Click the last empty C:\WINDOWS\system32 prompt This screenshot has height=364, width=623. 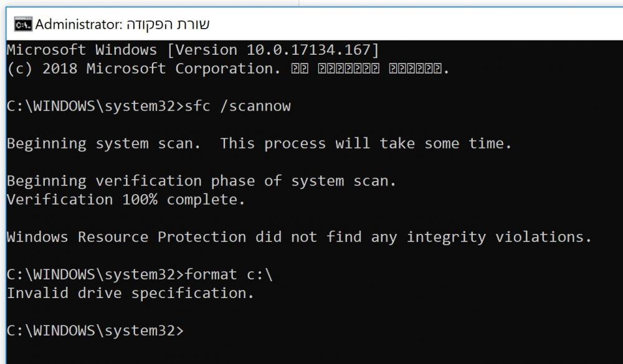[95, 330]
